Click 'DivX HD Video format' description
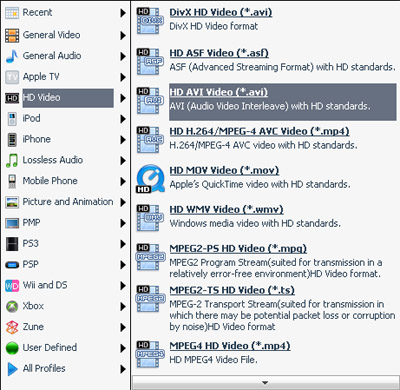Screen dimensions: 400x390 (x=214, y=26)
